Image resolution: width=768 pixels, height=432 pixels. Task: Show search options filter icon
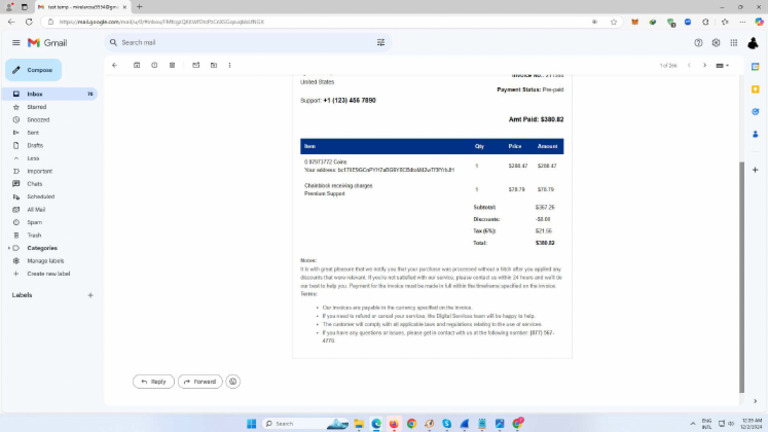click(x=381, y=43)
